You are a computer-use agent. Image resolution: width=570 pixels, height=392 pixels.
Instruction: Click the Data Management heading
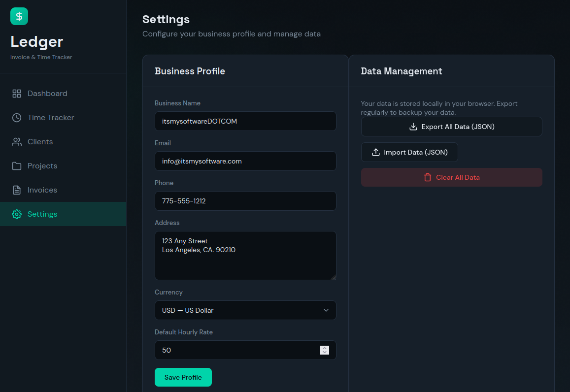click(x=402, y=71)
